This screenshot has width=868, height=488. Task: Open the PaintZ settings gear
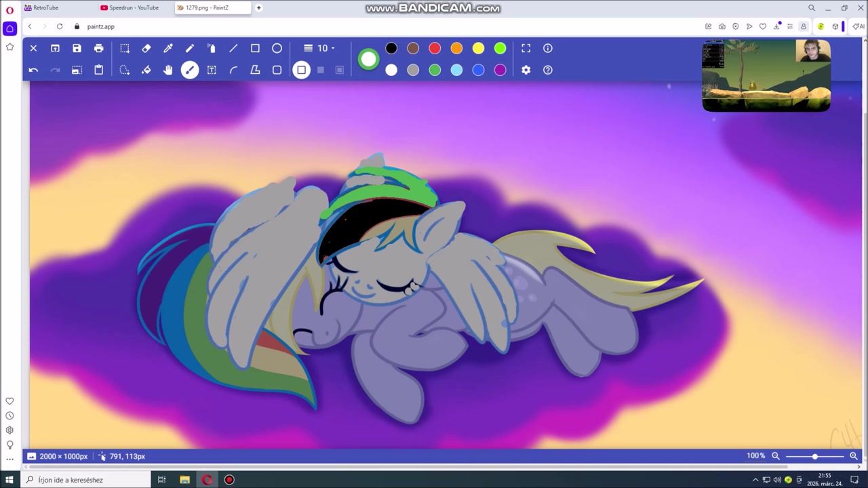tap(526, 70)
